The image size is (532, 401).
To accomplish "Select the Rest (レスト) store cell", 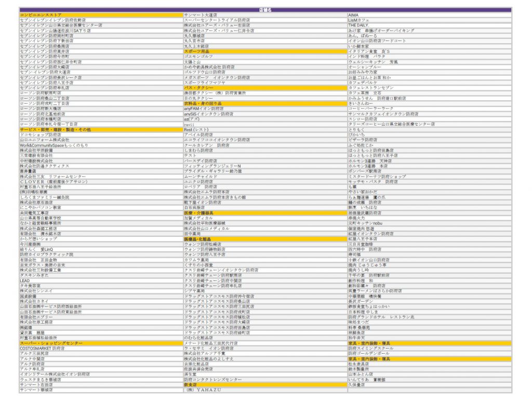I will 196,129.
